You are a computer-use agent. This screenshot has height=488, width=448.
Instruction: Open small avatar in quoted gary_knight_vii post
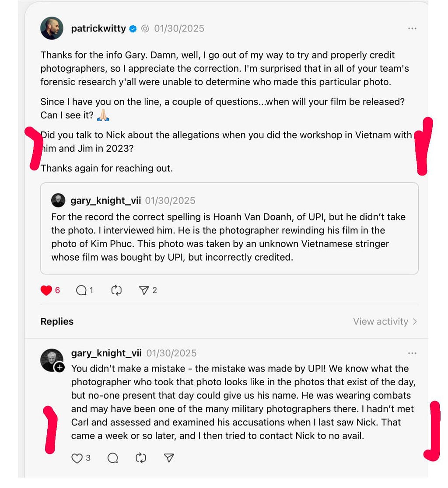(58, 200)
